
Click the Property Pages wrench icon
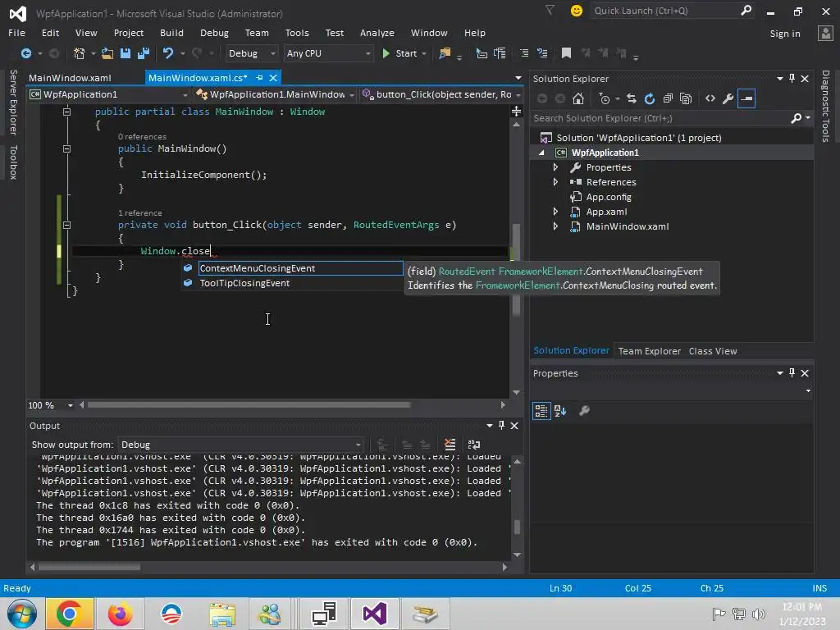point(584,411)
